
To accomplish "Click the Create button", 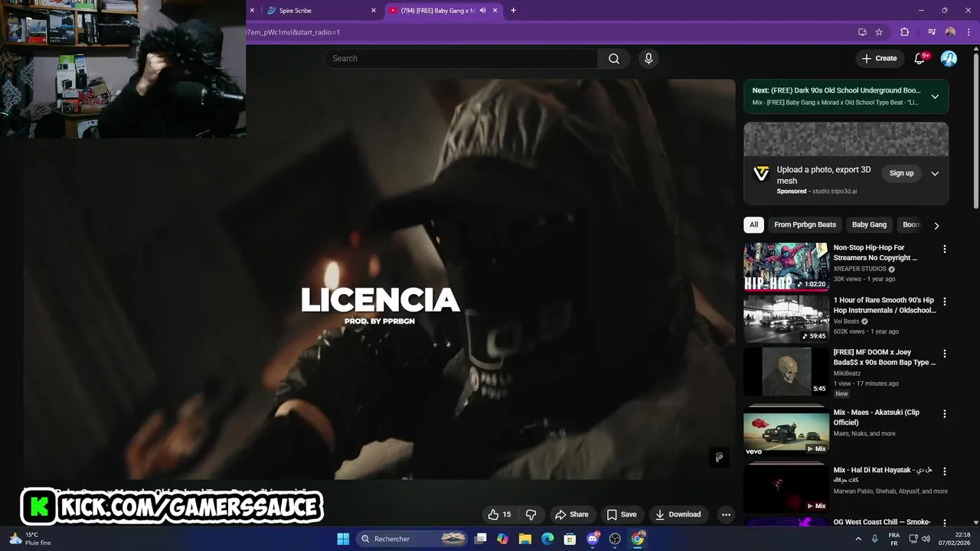I will pos(880,59).
